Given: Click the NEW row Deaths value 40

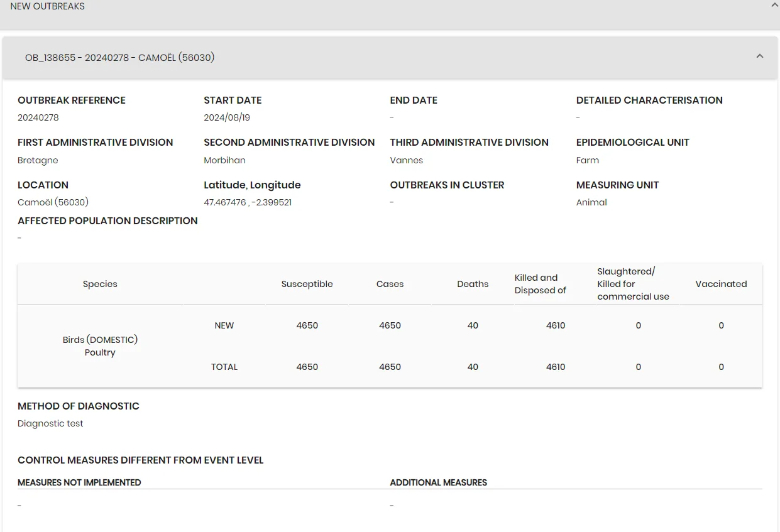Looking at the screenshot, I should coord(473,325).
